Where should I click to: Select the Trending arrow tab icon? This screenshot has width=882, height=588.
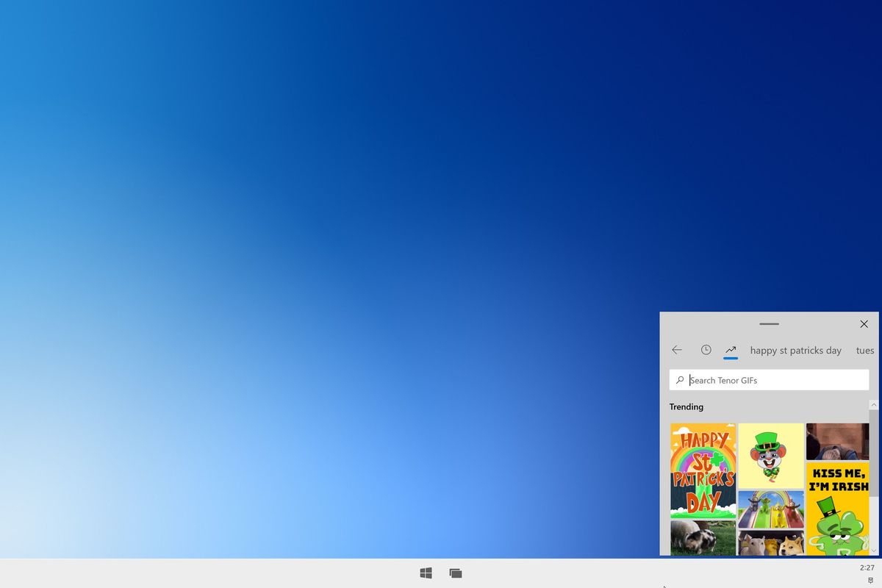tap(731, 350)
